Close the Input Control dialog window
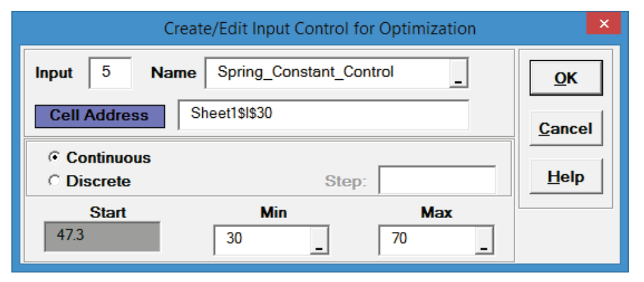 click(x=603, y=25)
